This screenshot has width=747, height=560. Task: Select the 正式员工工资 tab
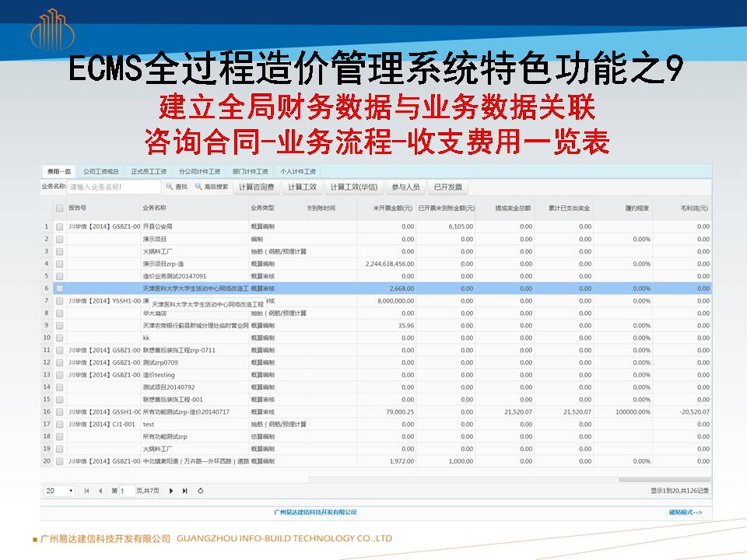coord(149,171)
